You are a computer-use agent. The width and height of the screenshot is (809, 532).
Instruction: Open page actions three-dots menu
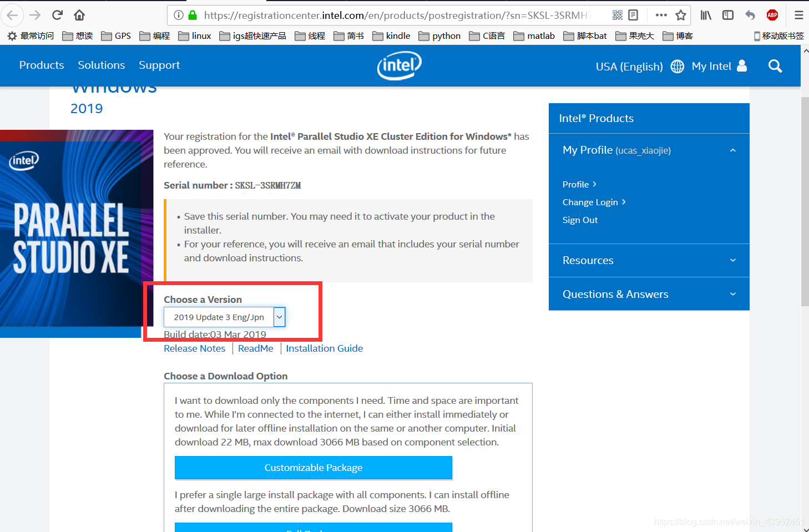[x=661, y=15]
